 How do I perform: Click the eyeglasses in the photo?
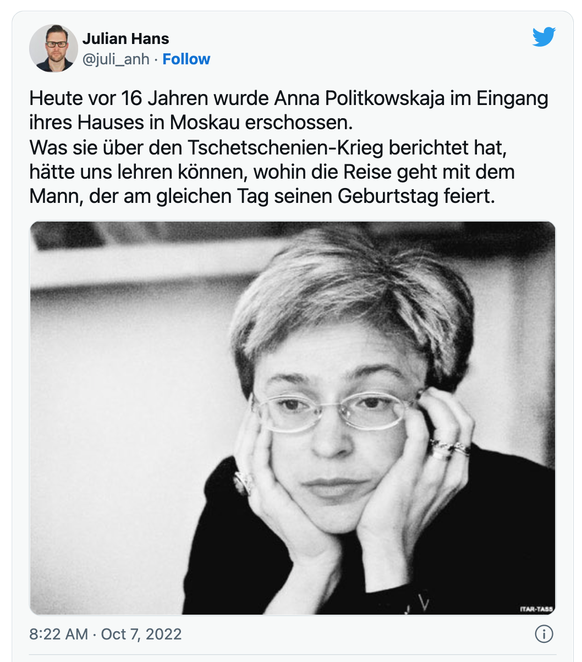[x=333, y=412]
